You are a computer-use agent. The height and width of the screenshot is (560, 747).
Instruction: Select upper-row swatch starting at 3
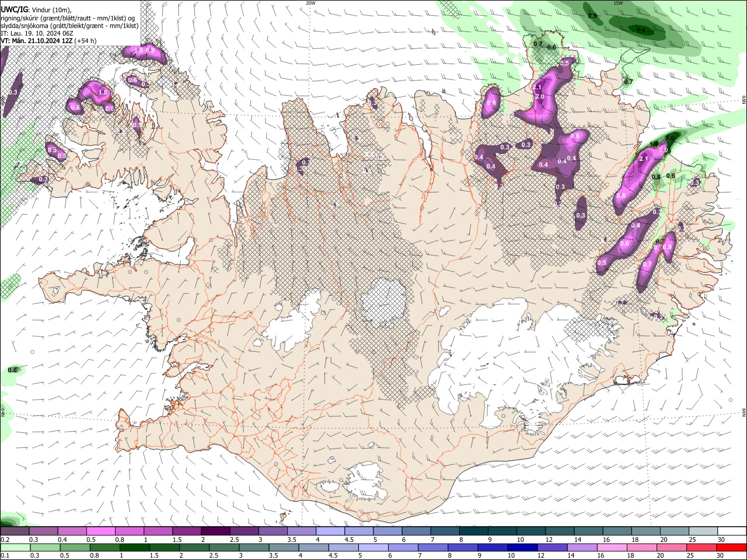[272, 531]
